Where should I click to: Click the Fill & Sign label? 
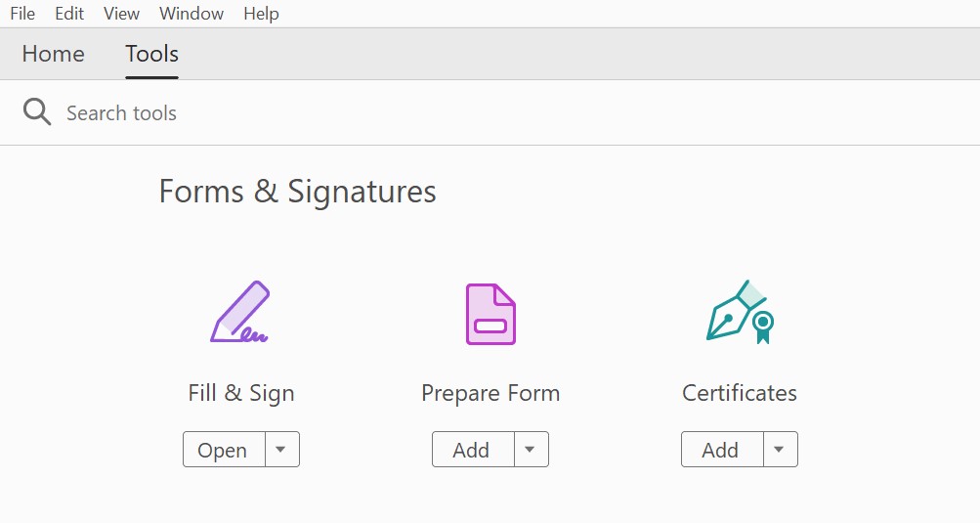241,393
